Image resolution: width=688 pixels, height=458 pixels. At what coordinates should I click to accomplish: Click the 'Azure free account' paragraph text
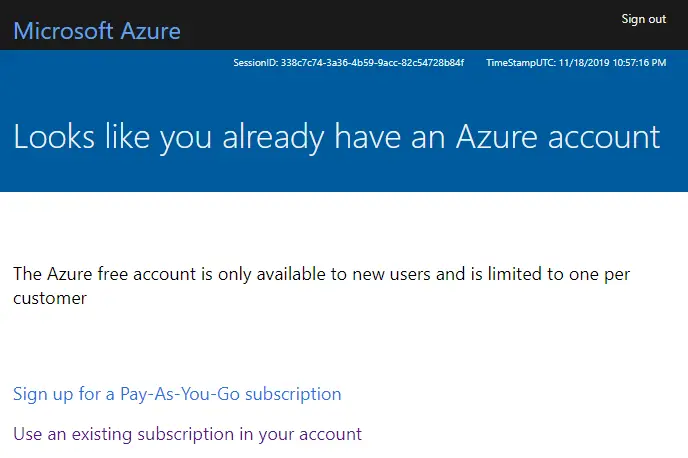(321, 286)
